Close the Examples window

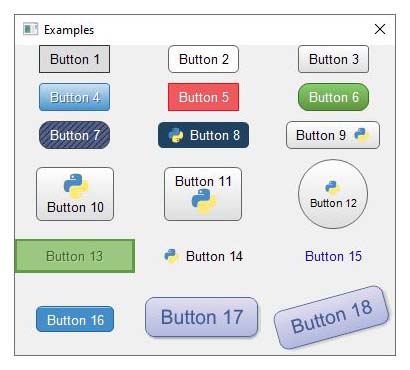[380, 29]
